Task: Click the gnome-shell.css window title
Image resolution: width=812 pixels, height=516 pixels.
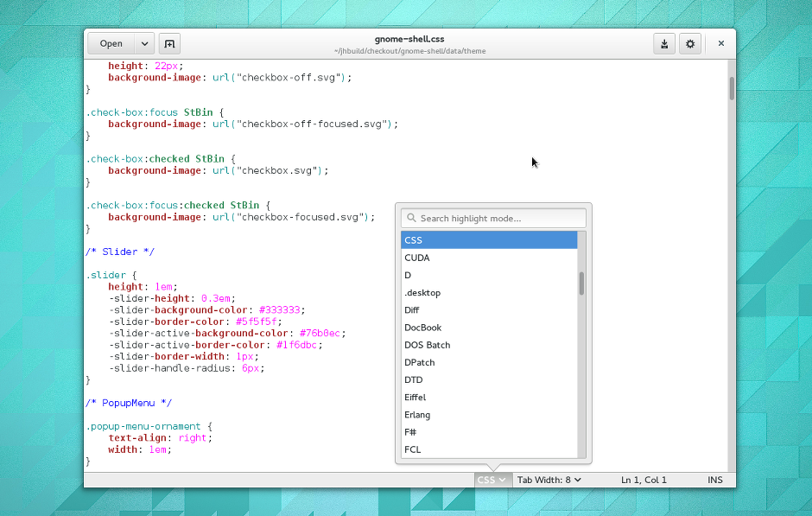Action: (x=409, y=39)
